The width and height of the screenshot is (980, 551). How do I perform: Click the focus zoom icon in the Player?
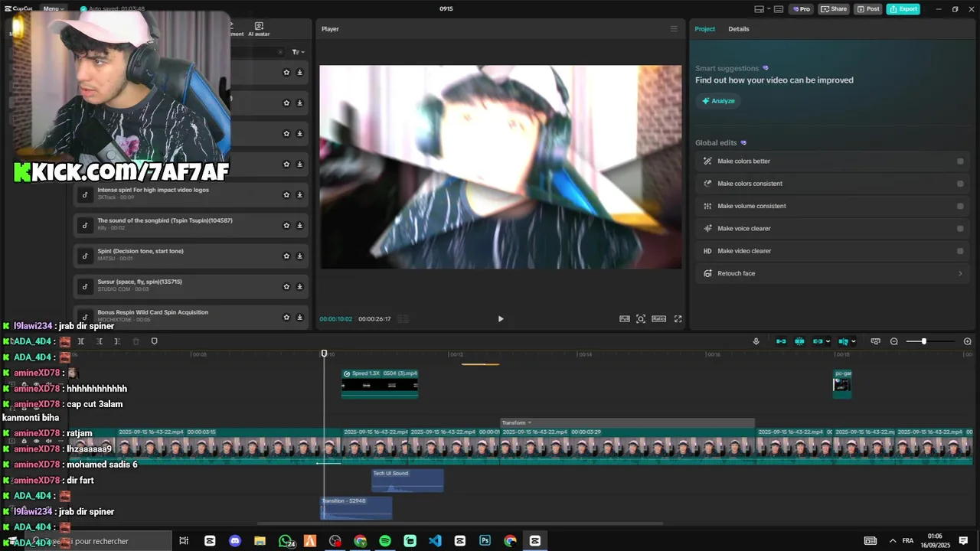pos(641,319)
